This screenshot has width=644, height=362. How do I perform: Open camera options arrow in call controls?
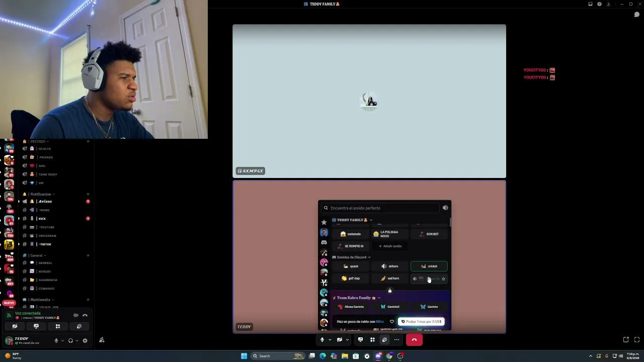click(x=347, y=340)
